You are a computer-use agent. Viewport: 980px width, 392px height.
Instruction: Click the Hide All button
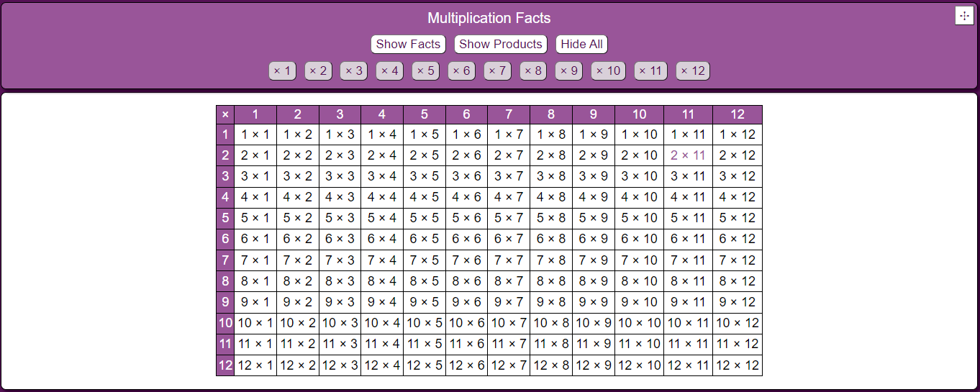[581, 44]
